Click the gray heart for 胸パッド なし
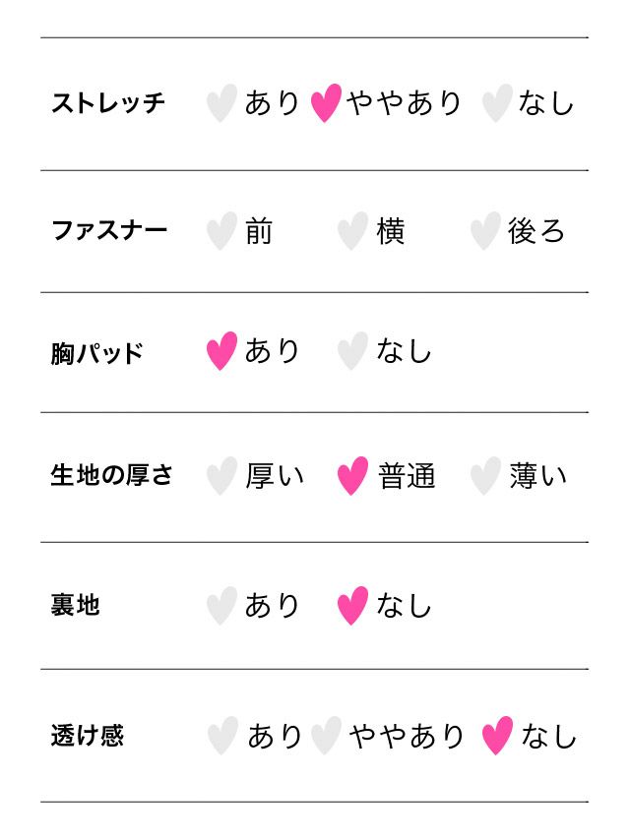The width and height of the screenshot is (630, 840). tap(352, 350)
